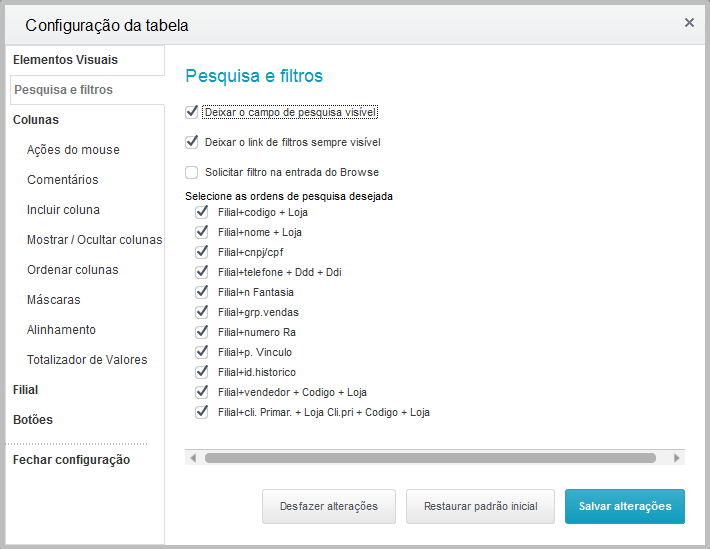Viewport: 710px width, 549px height.
Task: Uncheck Filial+n Fantasia search order
Action: 201,292
